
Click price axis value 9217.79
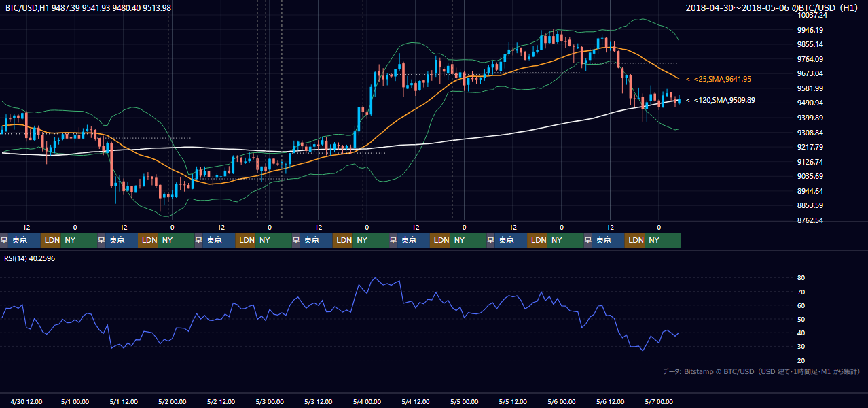click(x=810, y=147)
